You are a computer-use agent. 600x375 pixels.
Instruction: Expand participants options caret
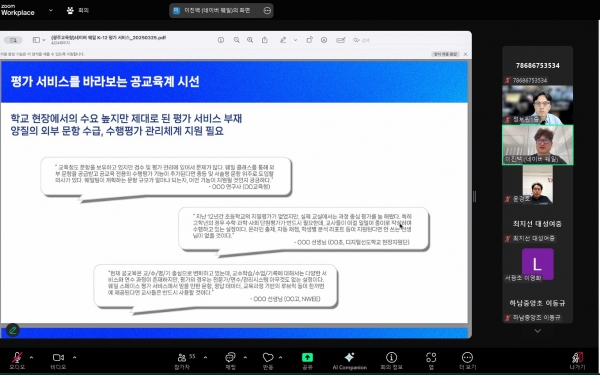pos(205,357)
